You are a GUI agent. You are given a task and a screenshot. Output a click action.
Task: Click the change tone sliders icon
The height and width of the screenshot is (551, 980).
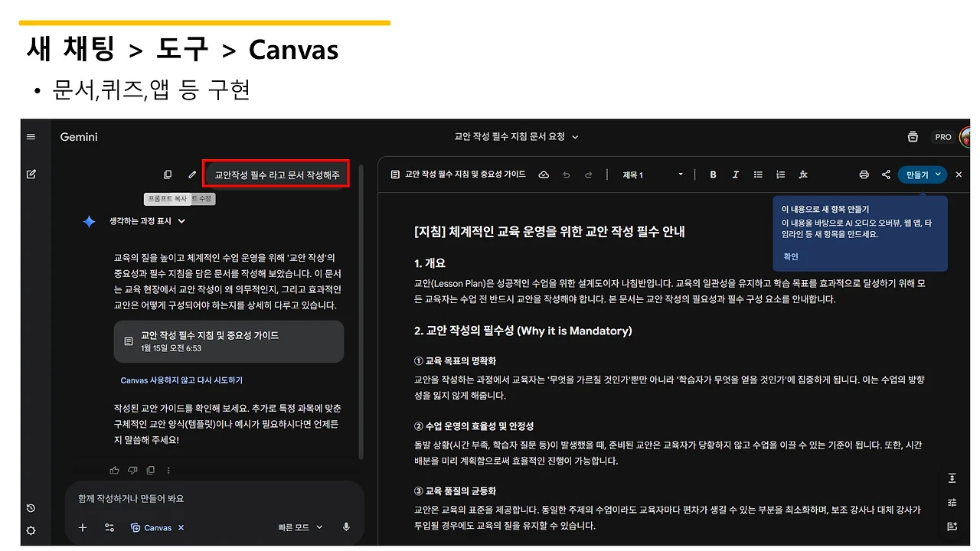(952, 502)
